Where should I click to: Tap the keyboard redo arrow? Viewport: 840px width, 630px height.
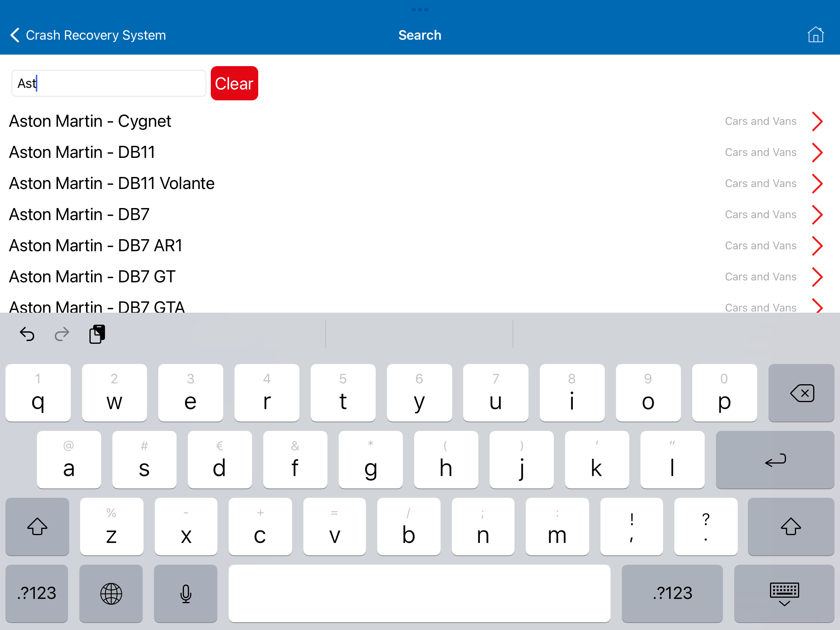click(x=62, y=334)
